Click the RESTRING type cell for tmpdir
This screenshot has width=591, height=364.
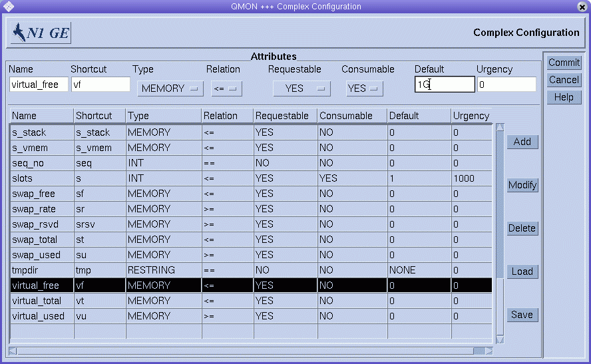164,270
